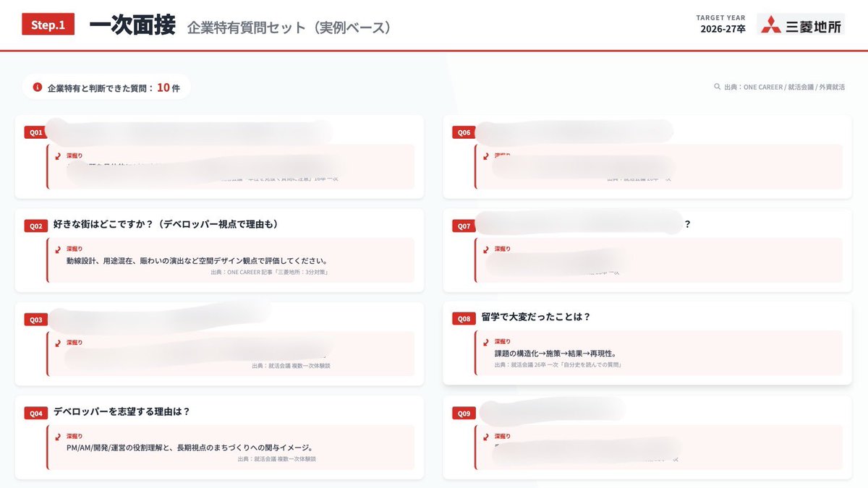This screenshot has width=868, height=488.
Task: Click the detail text 課題の構造化→施策→結果→再現性。
Action: 555,354
